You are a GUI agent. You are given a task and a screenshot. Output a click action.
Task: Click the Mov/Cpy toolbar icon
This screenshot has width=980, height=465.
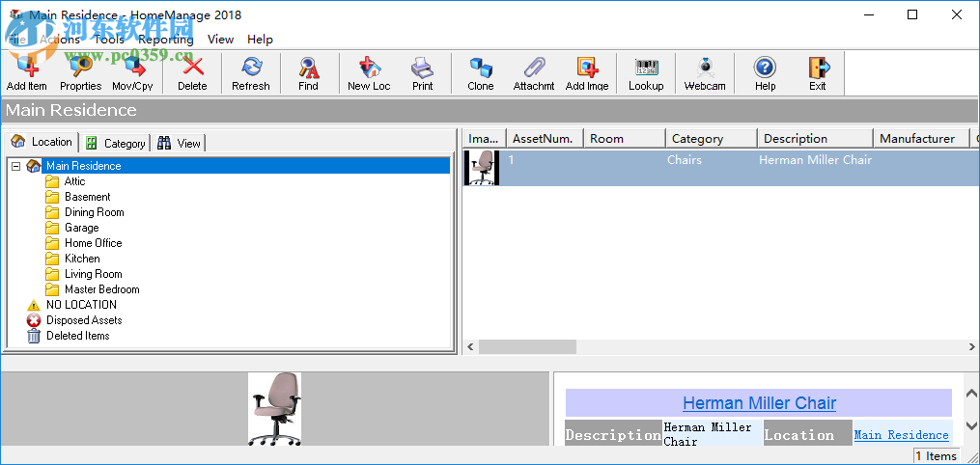(x=132, y=73)
